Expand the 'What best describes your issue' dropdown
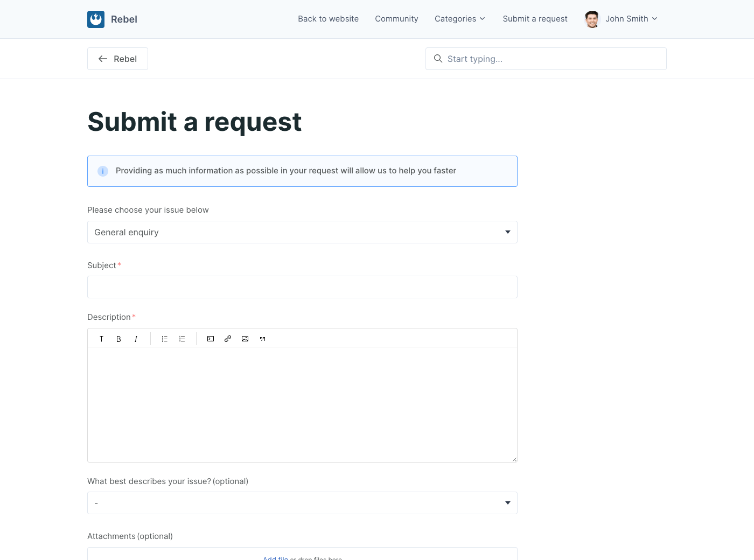 coord(302,503)
